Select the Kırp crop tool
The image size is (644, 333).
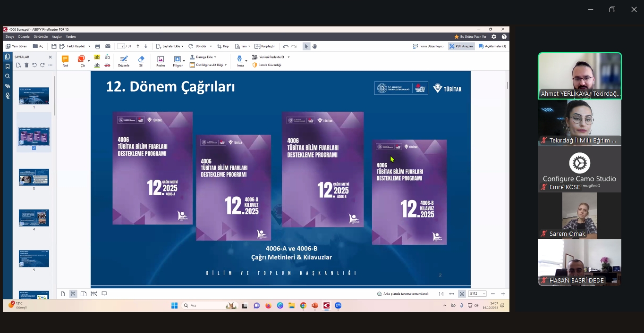[x=223, y=46]
